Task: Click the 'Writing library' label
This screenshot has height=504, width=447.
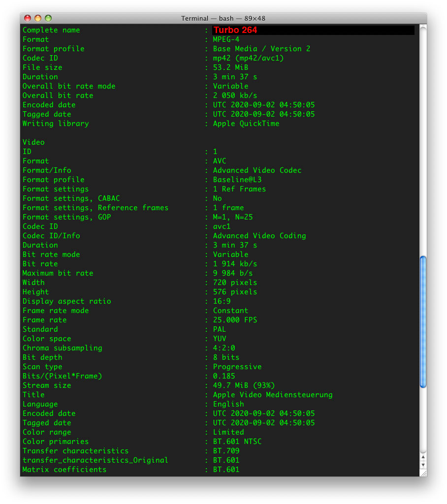Action: point(56,124)
